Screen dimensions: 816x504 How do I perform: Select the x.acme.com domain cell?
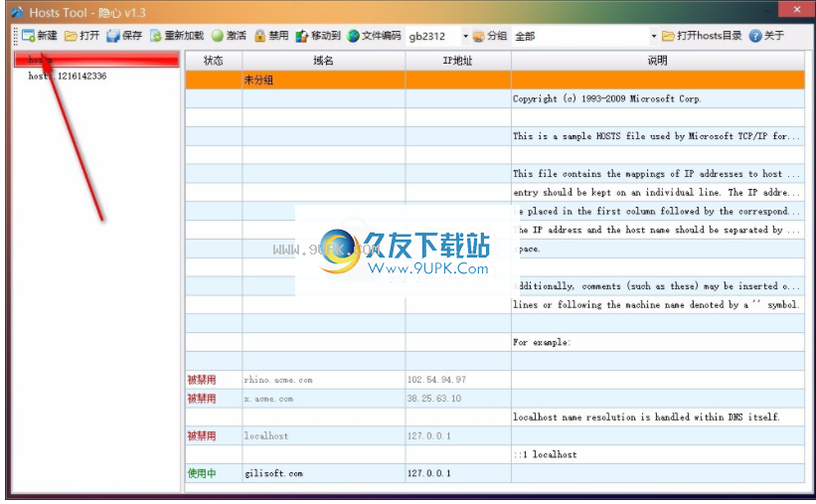tap(324, 399)
